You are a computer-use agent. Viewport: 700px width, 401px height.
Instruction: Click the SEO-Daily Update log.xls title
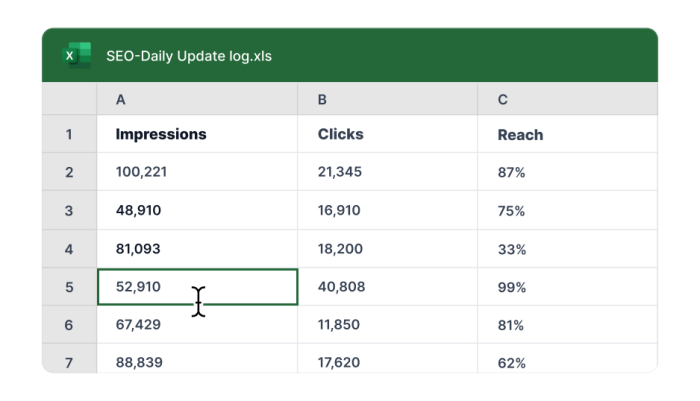click(189, 56)
